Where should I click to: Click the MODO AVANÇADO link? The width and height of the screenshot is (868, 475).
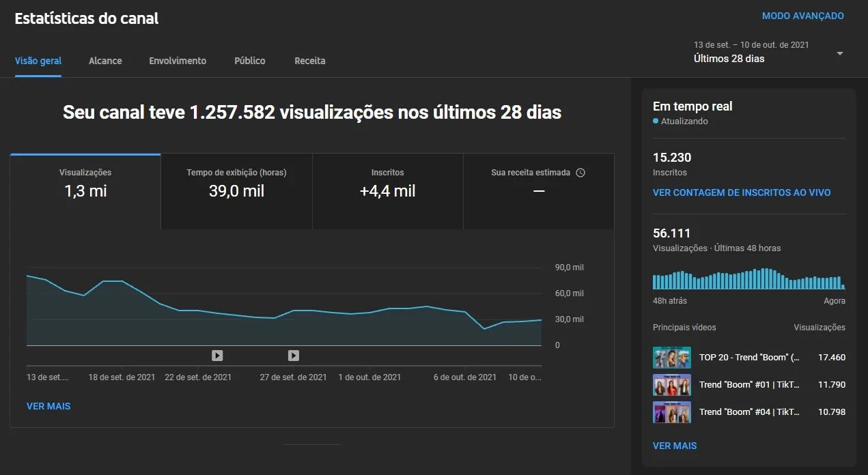(803, 16)
